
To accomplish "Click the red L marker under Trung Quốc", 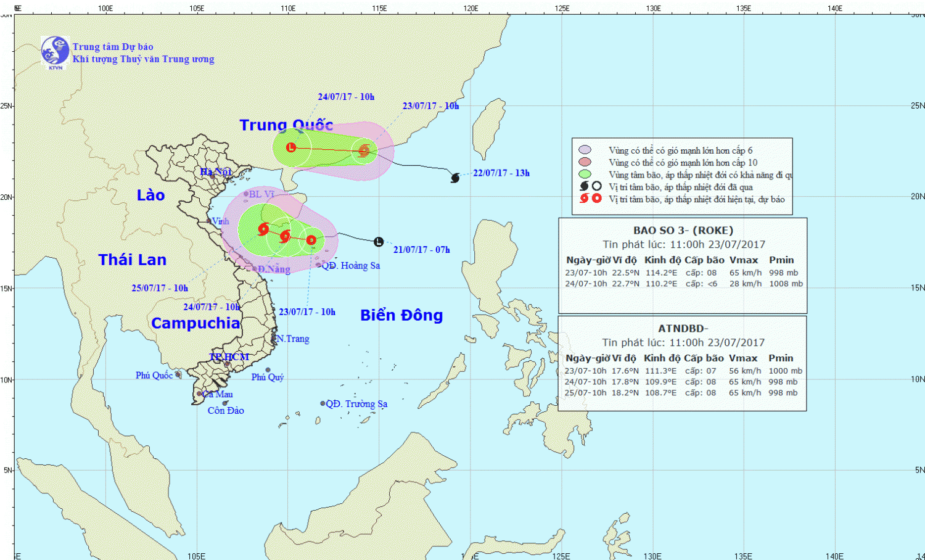I will pyautogui.click(x=291, y=147).
